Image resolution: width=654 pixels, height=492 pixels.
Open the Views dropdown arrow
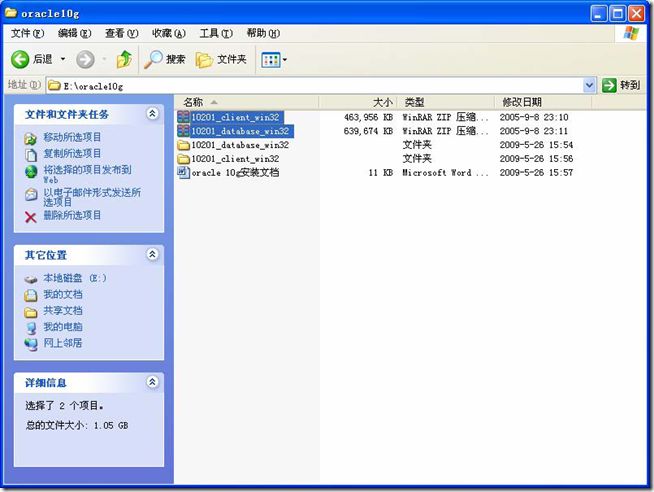tap(285, 60)
